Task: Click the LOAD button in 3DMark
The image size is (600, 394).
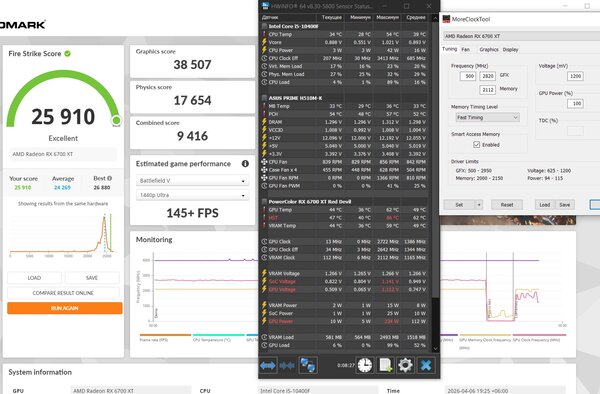Action: 34,278
